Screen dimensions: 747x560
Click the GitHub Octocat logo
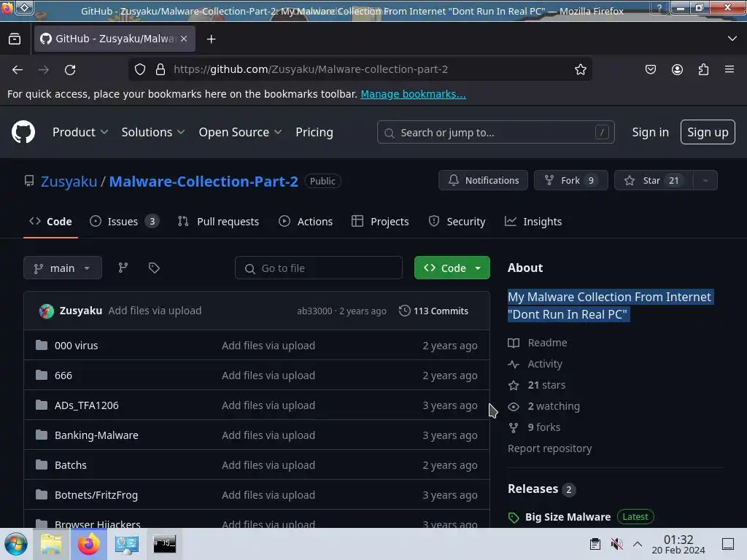pyautogui.click(x=23, y=132)
